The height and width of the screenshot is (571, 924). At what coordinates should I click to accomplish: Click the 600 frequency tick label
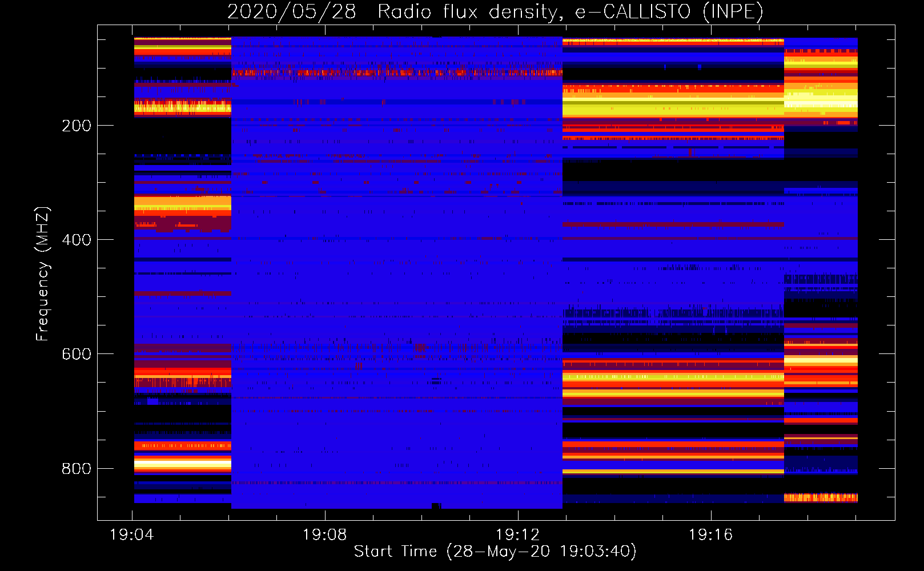coord(77,354)
